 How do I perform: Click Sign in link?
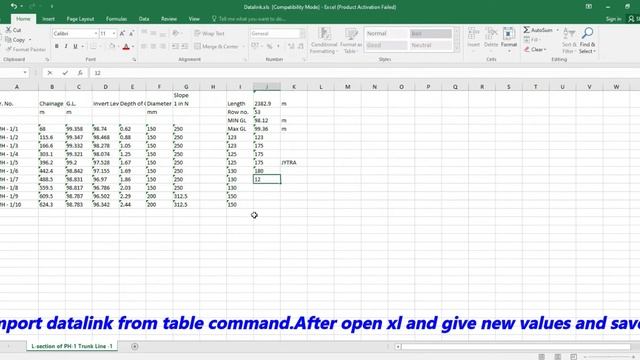pyautogui.click(x=613, y=19)
